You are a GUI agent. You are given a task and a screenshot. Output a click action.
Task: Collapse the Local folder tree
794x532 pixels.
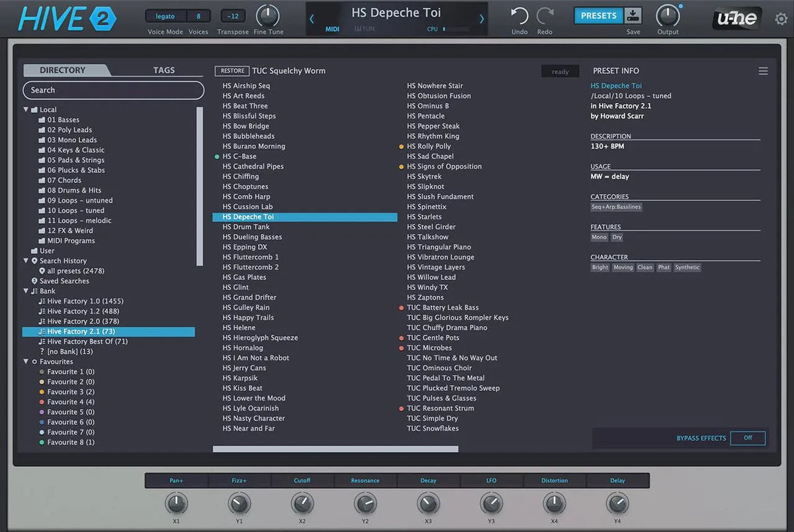click(x=26, y=110)
